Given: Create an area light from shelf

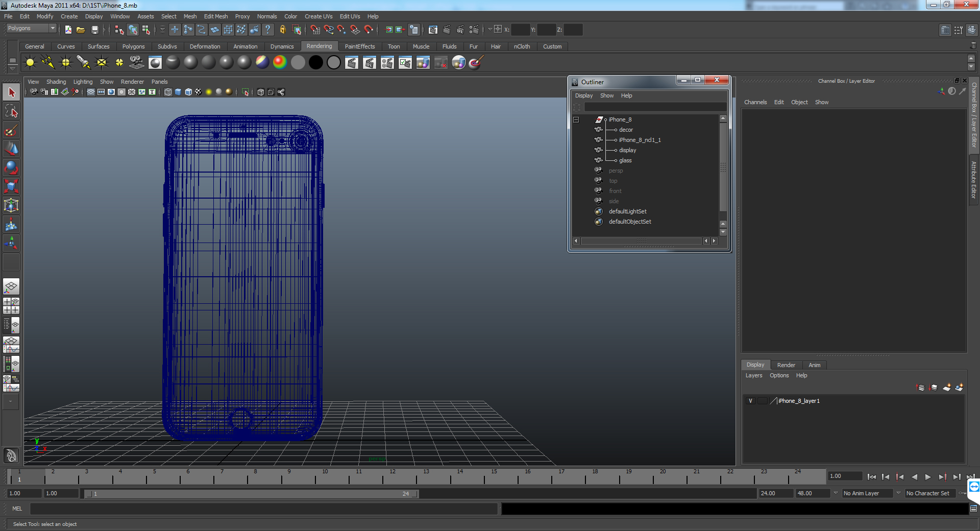Looking at the screenshot, I should tap(102, 63).
